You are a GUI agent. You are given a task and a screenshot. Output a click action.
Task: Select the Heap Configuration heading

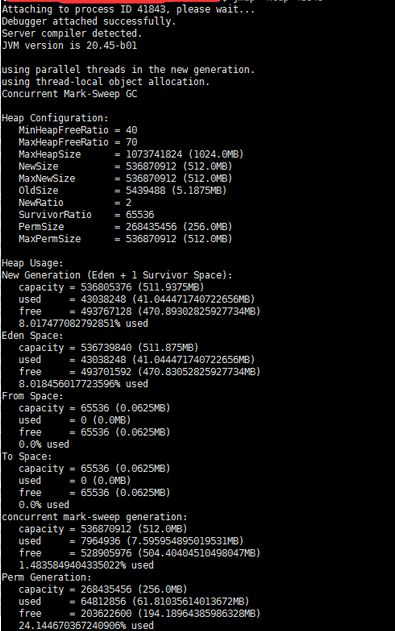pos(55,118)
